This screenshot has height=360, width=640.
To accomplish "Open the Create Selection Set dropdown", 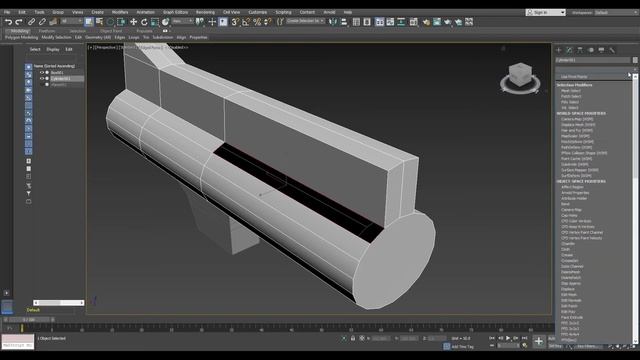I will 305,21.
